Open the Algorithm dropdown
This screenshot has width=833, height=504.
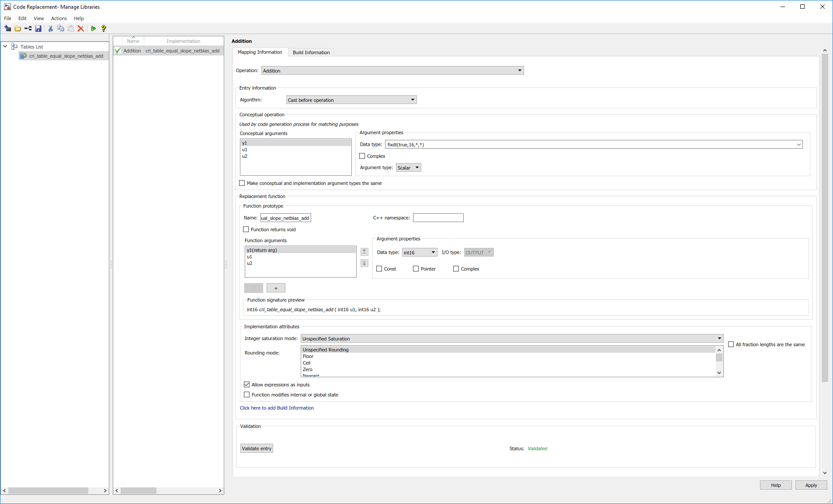pos(351,100)
